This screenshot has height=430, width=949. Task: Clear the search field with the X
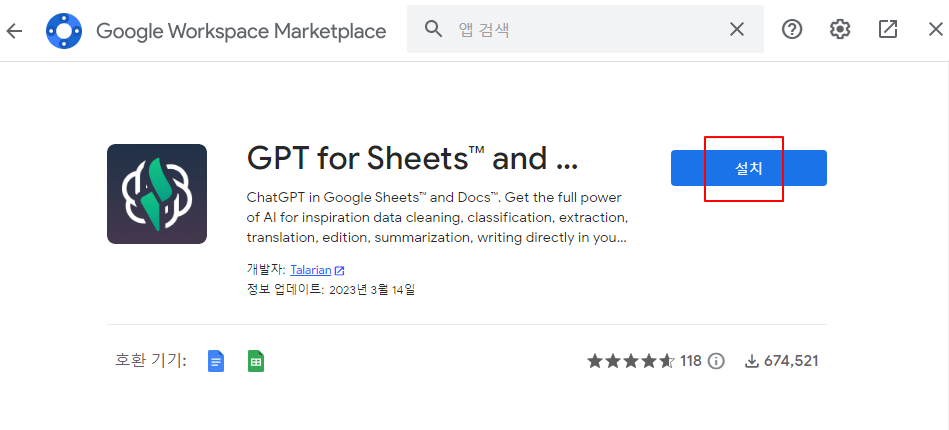pyautogui.click(x=737, y=29)
